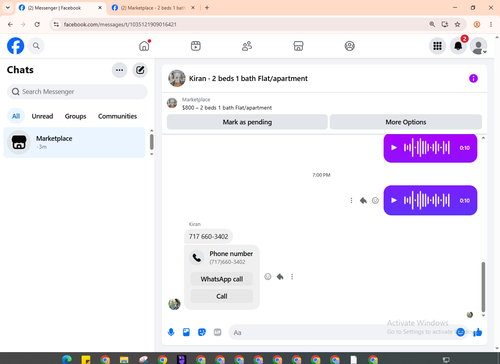Viewport: 500px width, 364px height.
Task: Open the Reels video icon
Action: tap(196, 46)
